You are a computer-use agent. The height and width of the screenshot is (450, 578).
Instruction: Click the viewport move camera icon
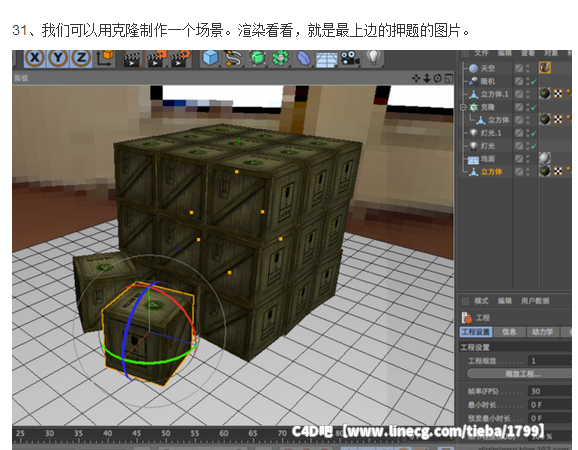tap(416, 78)
